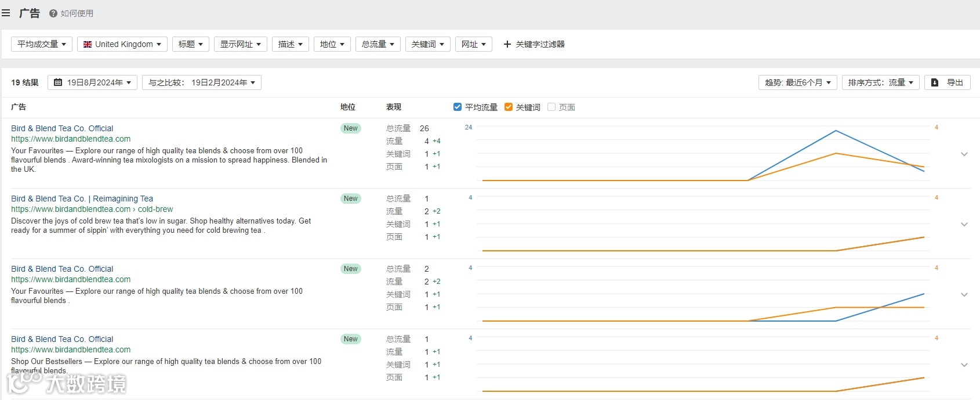
Task: Click the 19 结果 results count
Action: point(25,82)
